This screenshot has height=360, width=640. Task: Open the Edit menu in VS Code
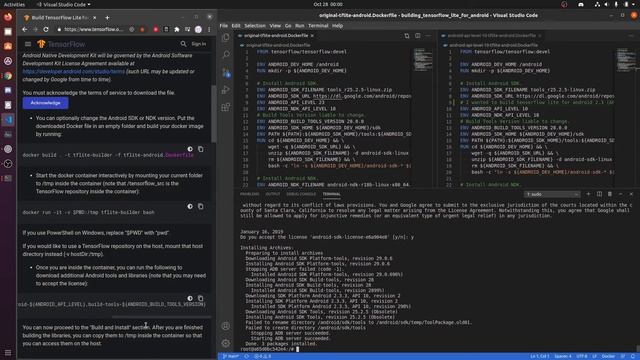(236, 26)
